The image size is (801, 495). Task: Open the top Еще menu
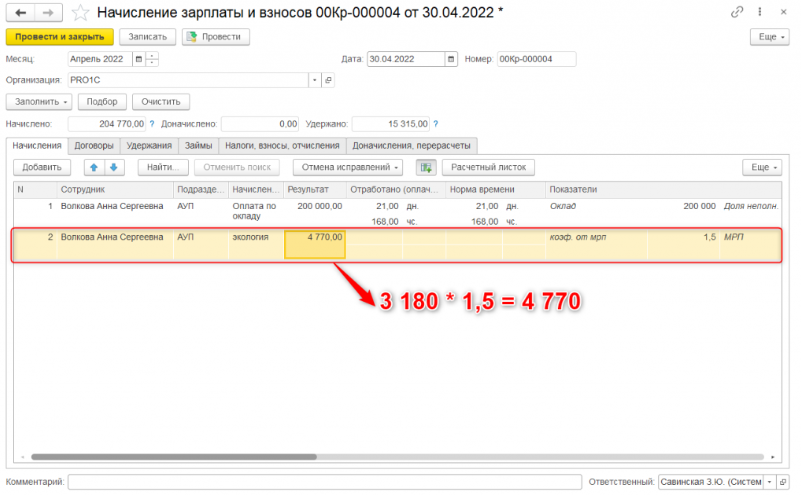[768, 37]
